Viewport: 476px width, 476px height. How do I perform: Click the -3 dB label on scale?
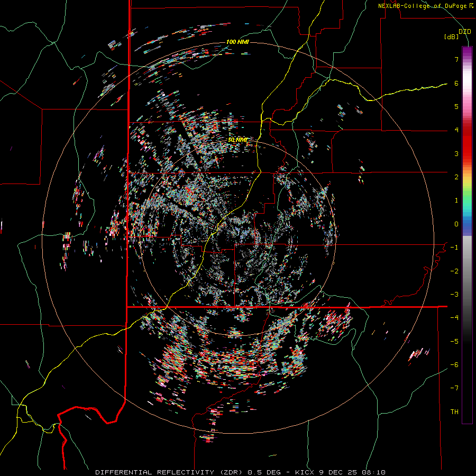pos(454,295)
